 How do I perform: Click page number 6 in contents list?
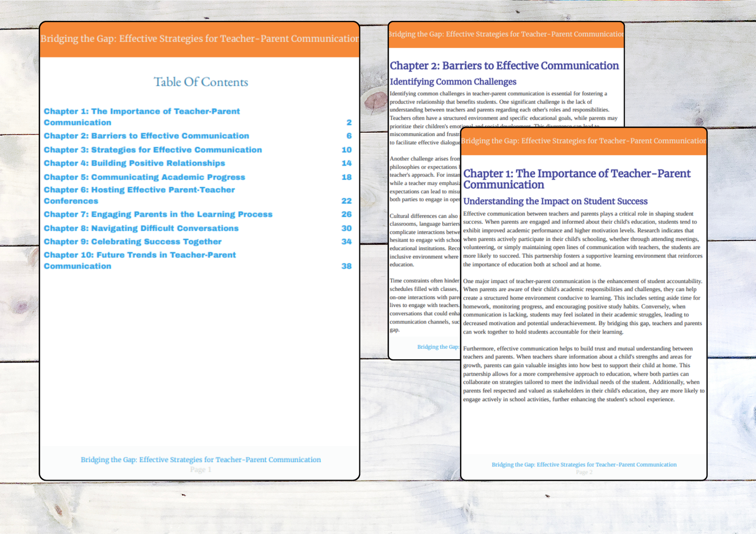tap(349, 136)
